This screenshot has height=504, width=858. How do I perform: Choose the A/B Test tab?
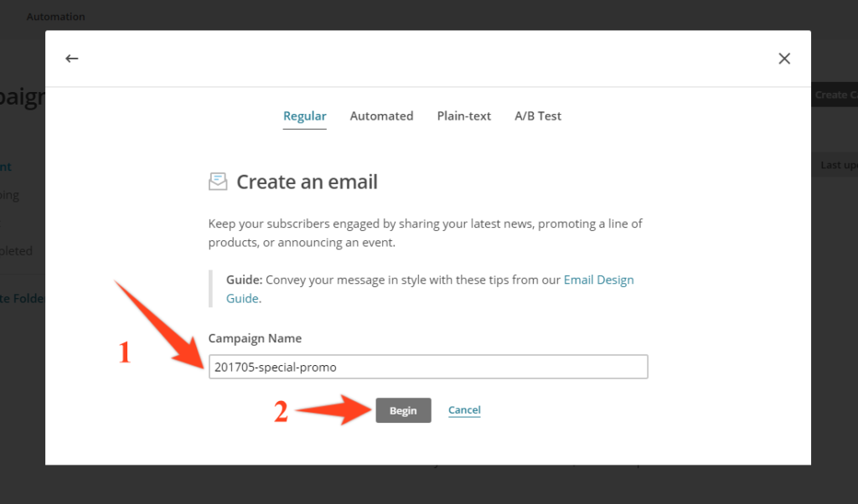538,116
